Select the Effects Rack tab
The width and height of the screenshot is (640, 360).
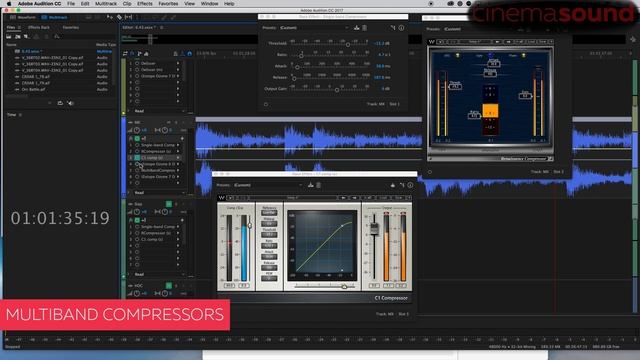pos(39,27)
